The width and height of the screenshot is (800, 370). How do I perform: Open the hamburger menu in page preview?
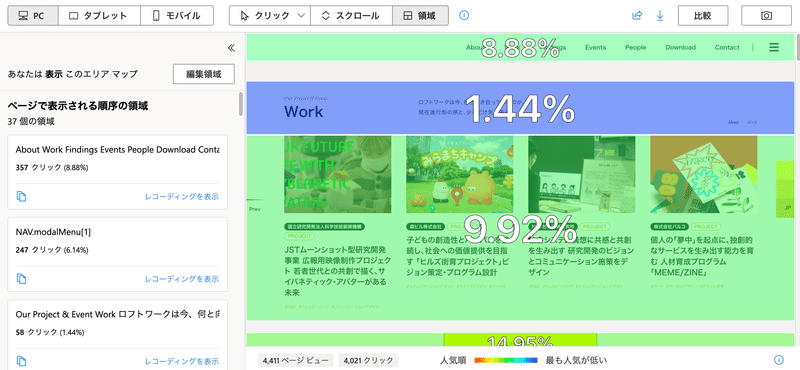pos(774,47)
